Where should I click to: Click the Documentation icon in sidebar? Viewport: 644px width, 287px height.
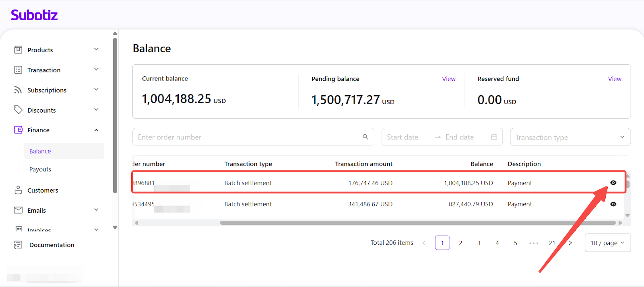18,245
